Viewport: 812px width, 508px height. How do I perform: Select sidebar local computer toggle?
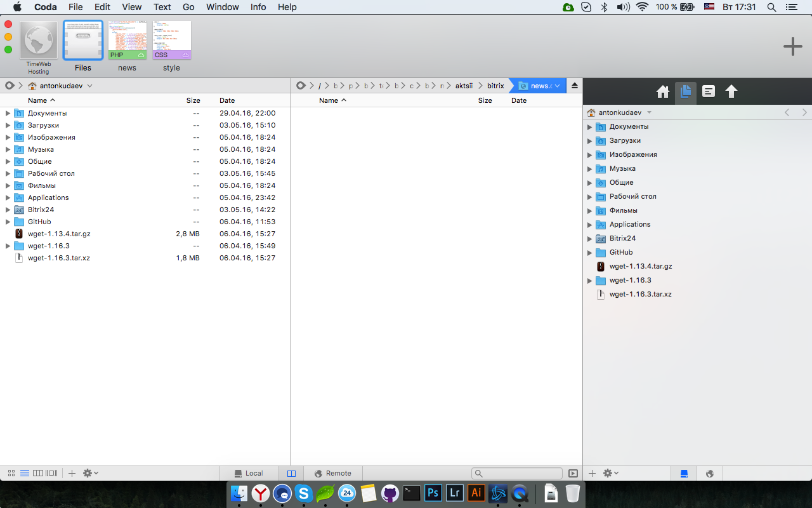coord(684,473)
